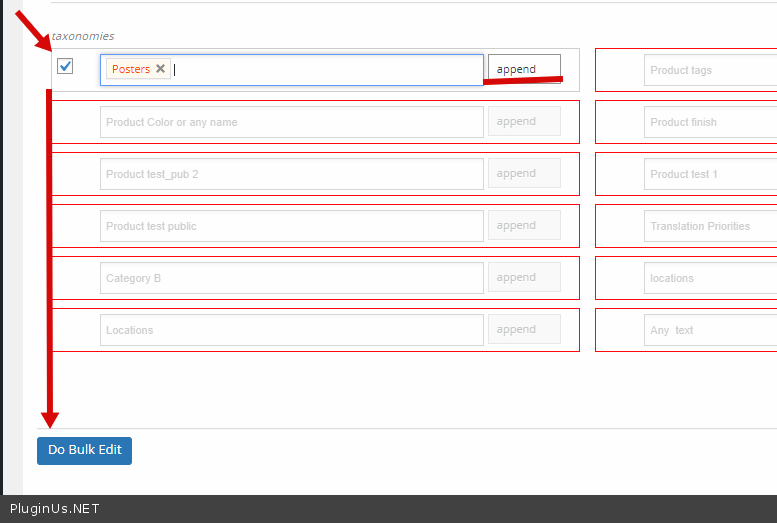Open append dropdown for Product test_pub 2
This screenshot has width=777, height=523.
coord(524,174)
